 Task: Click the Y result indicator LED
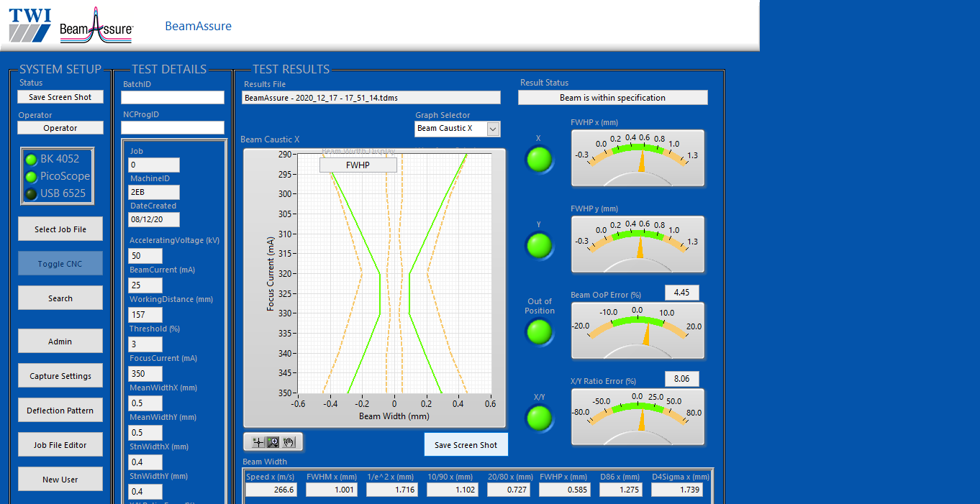tap(540, 246)
